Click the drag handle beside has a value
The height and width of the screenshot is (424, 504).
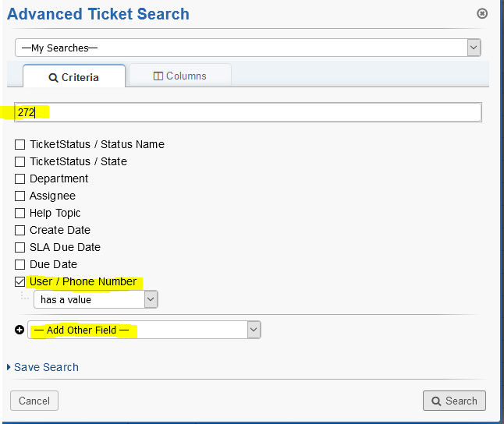point(25,298)
